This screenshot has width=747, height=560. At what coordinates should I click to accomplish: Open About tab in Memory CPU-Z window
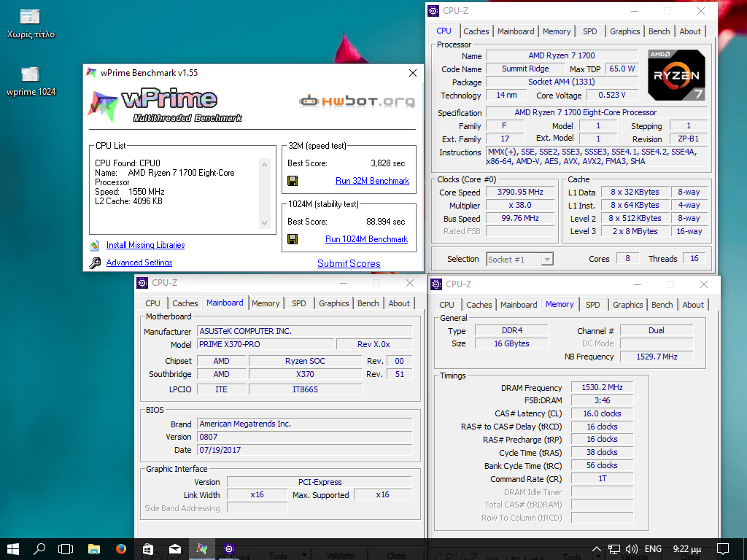693,305
